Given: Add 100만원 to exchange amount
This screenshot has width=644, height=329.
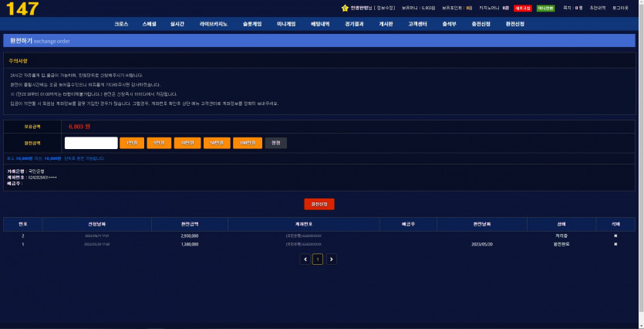Looking at the screenshot, I should coord(248,142).
